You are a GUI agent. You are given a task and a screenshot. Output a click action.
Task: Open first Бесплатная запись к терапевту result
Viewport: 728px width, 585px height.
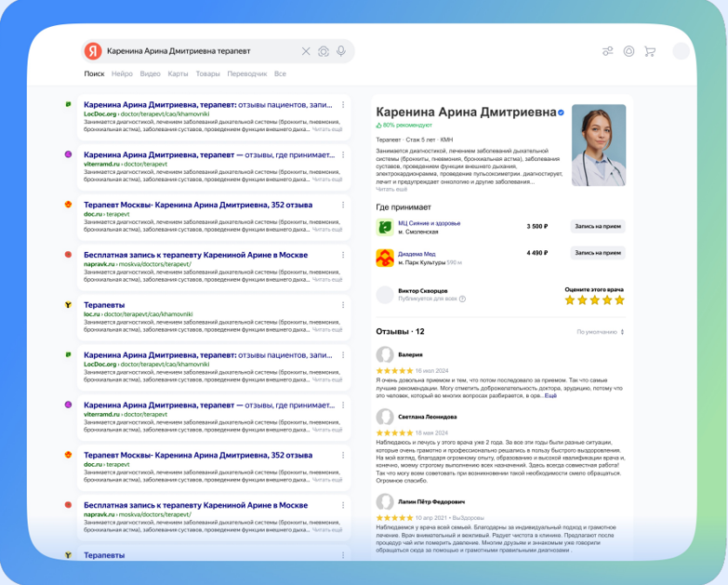click(x=195, y=255)
